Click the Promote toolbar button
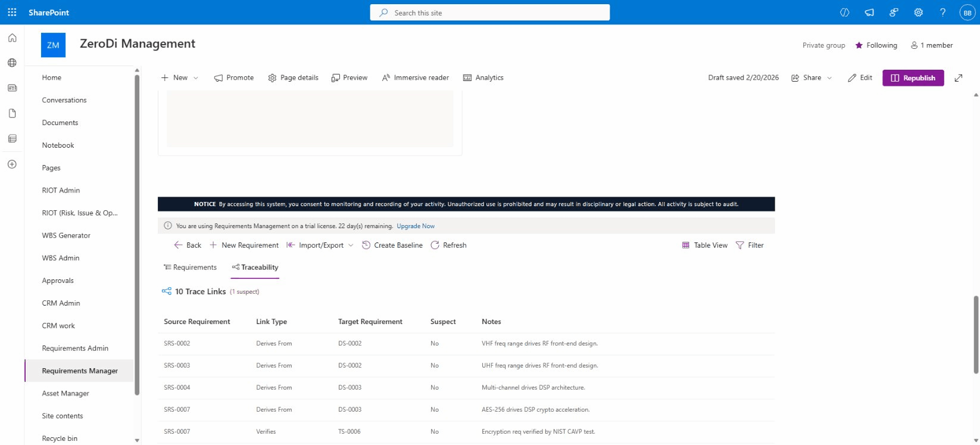 (234, 78)
